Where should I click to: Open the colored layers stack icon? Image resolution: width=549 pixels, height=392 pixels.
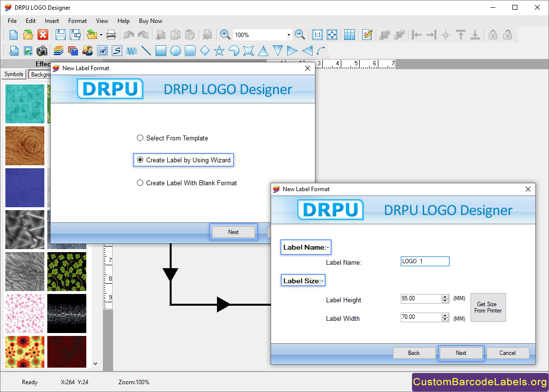(59, 51)
